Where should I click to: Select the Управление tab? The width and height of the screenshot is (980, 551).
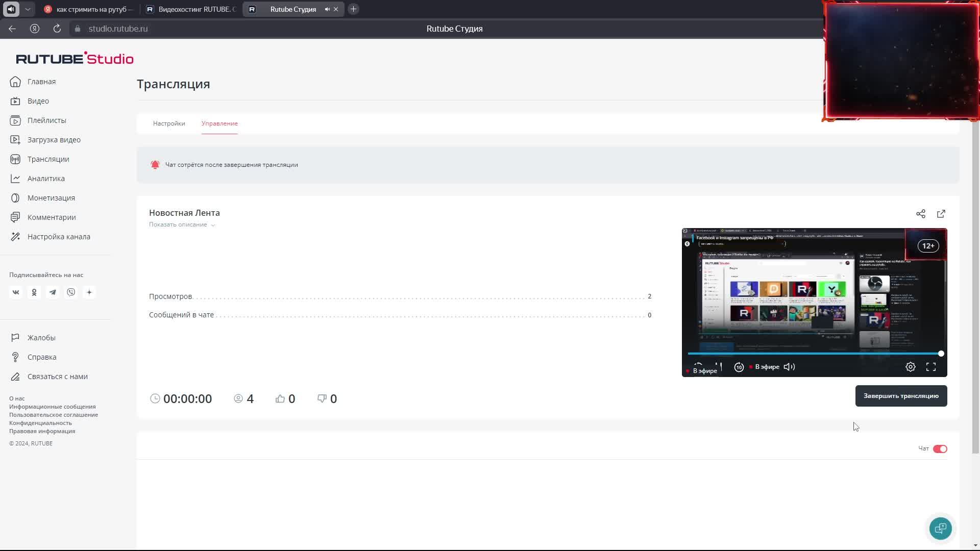219,123
